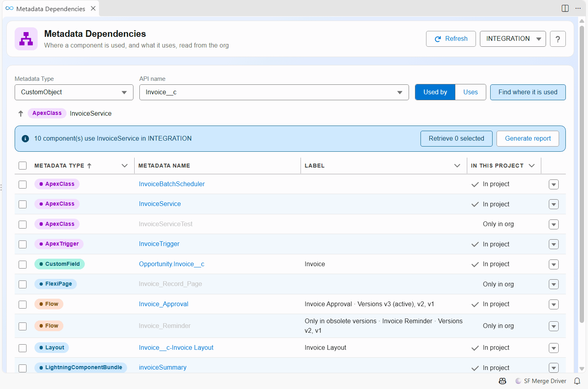Switch to the Used by view

pyautogui.click(x=435, y=92)
